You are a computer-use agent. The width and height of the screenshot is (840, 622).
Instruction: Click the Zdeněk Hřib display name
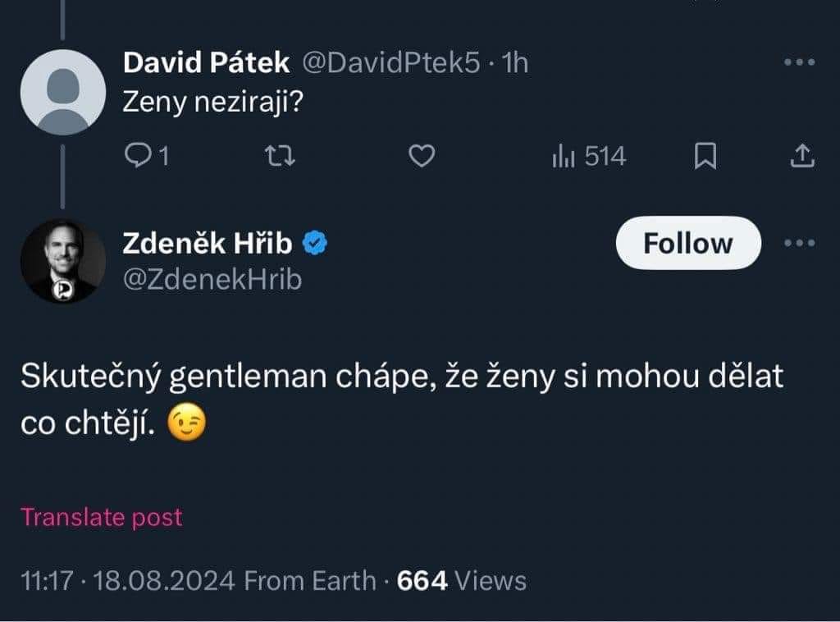(x=208, y=243)
